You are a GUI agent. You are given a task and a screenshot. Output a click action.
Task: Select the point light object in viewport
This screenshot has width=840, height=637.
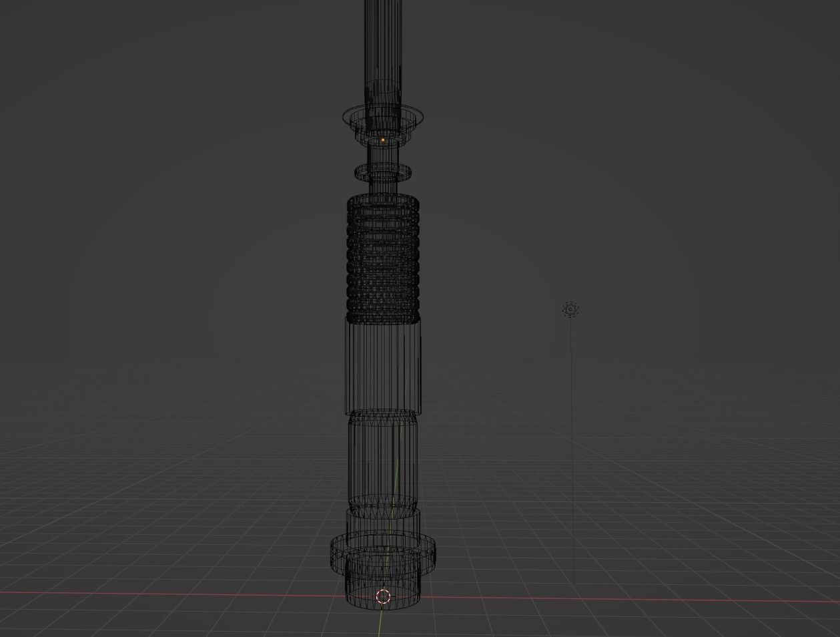pos(570,309)
